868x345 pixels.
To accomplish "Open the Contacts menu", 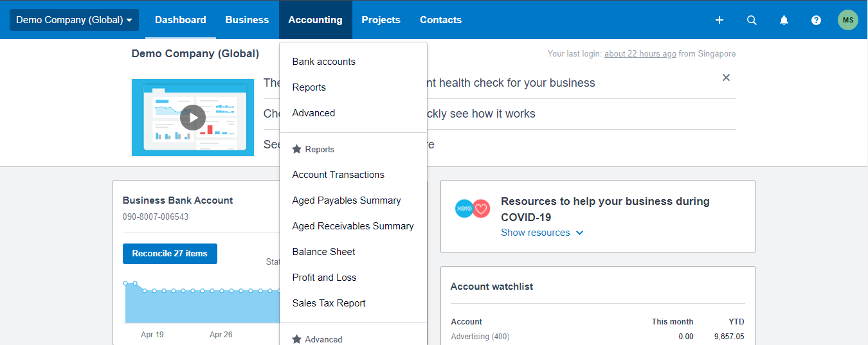I will point(440,20).
